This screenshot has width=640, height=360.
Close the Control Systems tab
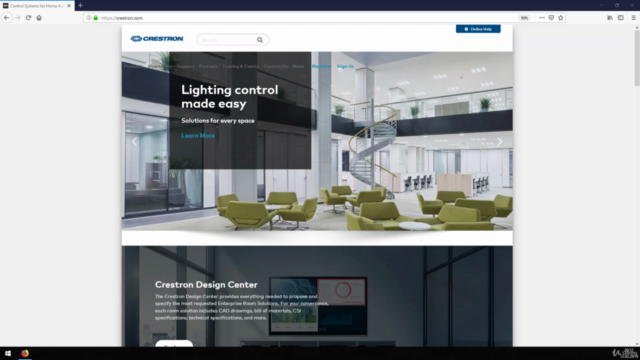pyautogui.click(x=69, y=6)
